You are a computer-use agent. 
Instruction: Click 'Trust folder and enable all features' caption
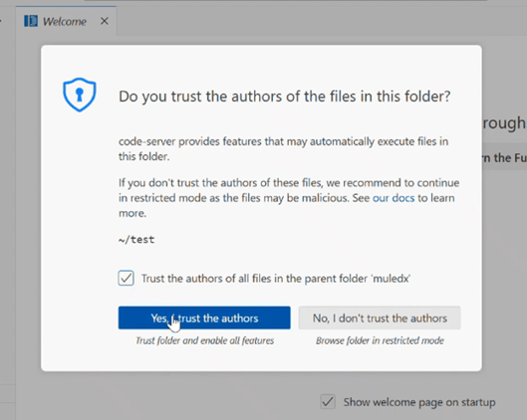click(204, 340)
